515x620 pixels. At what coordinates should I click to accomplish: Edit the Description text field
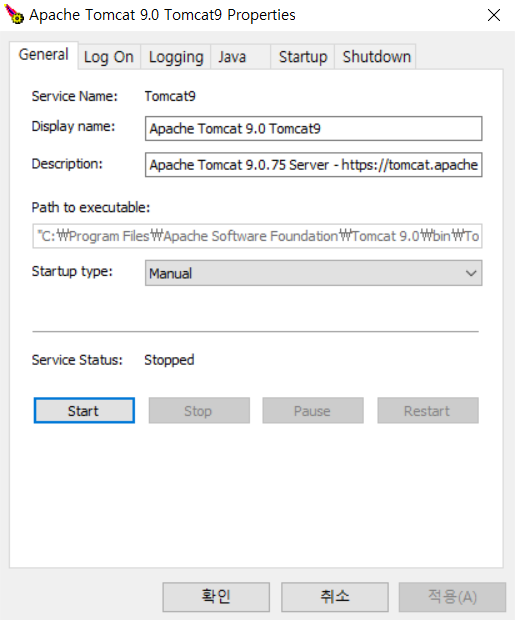pos(313,164)
